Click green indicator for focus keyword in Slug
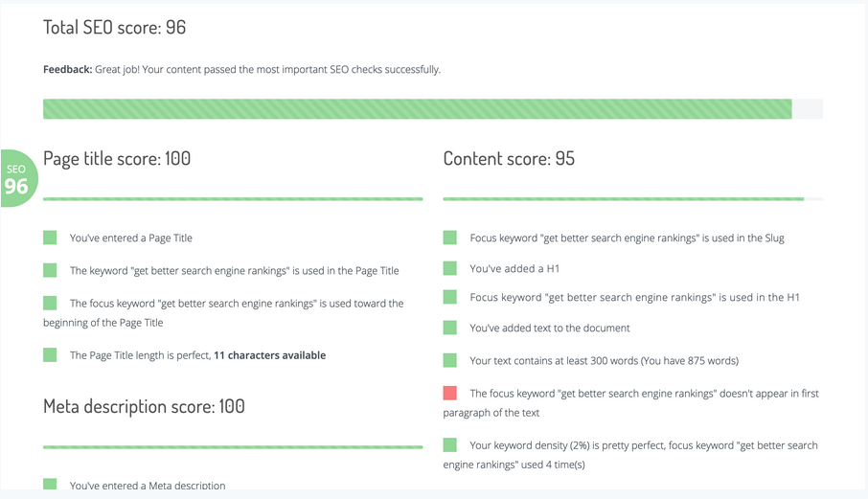The height and width of the screenshot is (499, 868). [450, 238]
